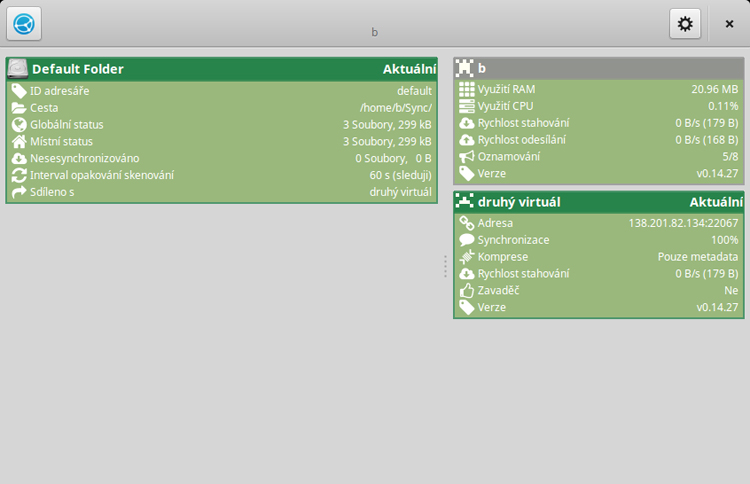Select the device address 138.201.82.134:22067
The image size is (750, 484).
683,223
